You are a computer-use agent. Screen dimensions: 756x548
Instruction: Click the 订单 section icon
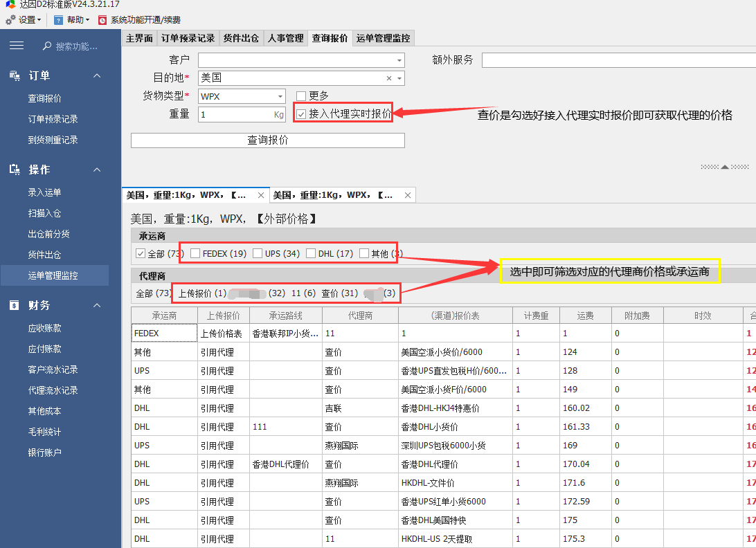[x=15, y=75]
